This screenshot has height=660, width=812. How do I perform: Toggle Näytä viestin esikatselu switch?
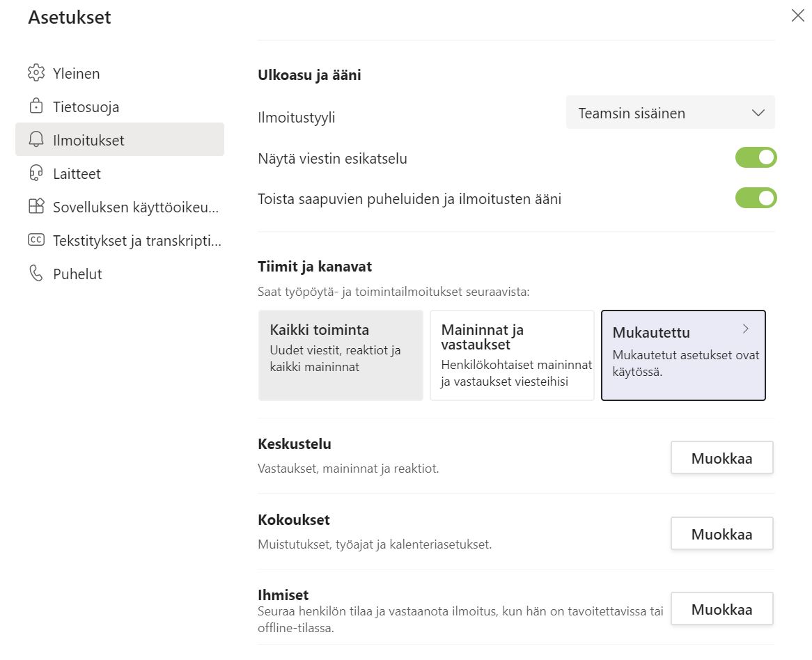(x=756, y=157)
